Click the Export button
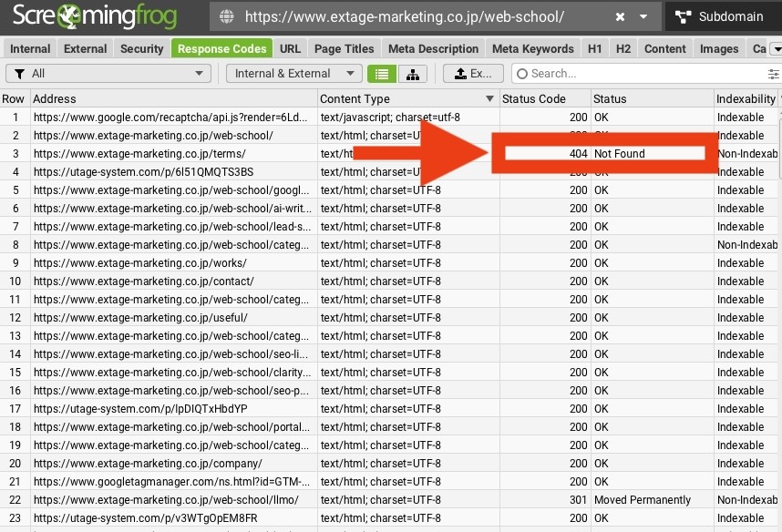The image size is (782, 532). [x=473, y=74]
